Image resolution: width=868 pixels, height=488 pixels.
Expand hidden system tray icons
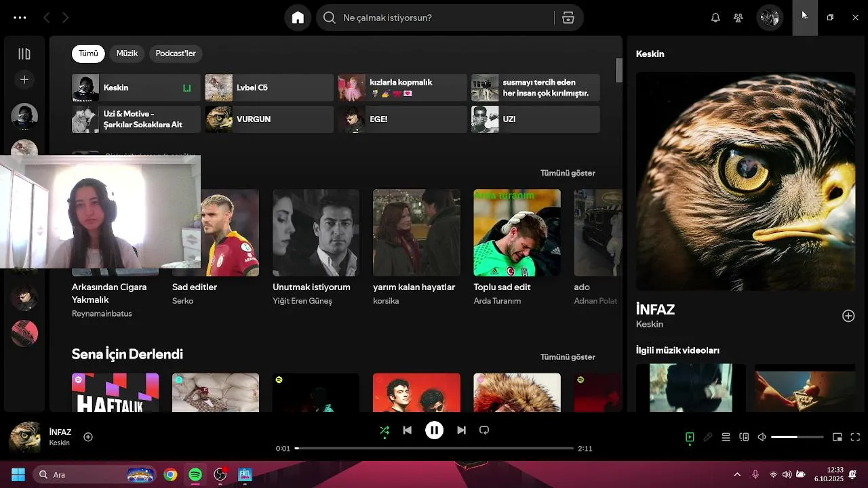737,474
